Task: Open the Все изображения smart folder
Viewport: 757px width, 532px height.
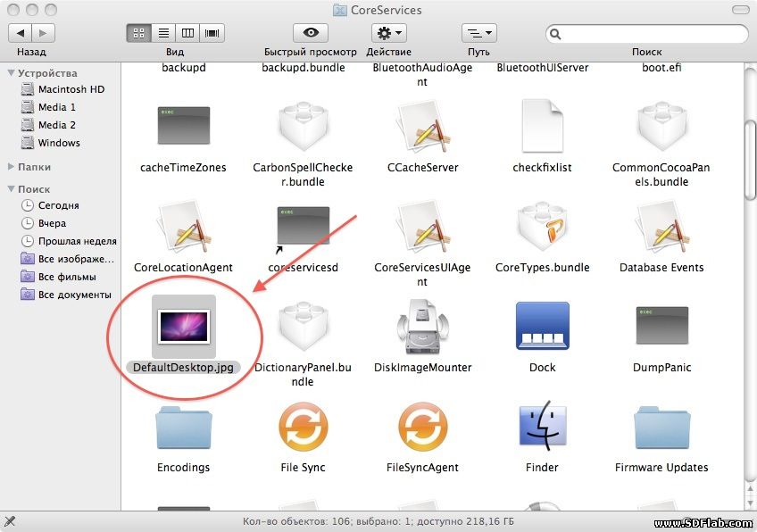Action: pyautogui.click(x=68, y=259)
